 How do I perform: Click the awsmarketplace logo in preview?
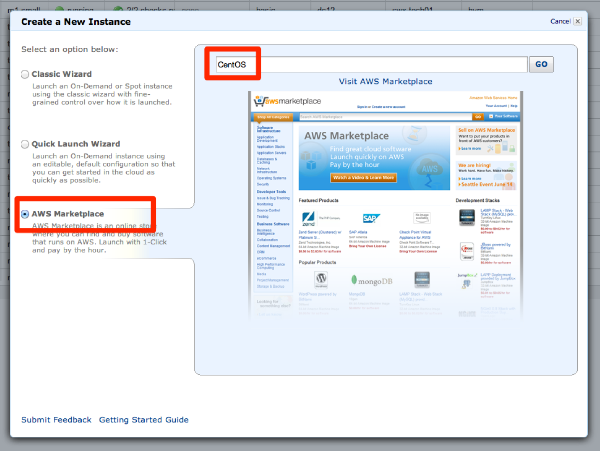287,101
